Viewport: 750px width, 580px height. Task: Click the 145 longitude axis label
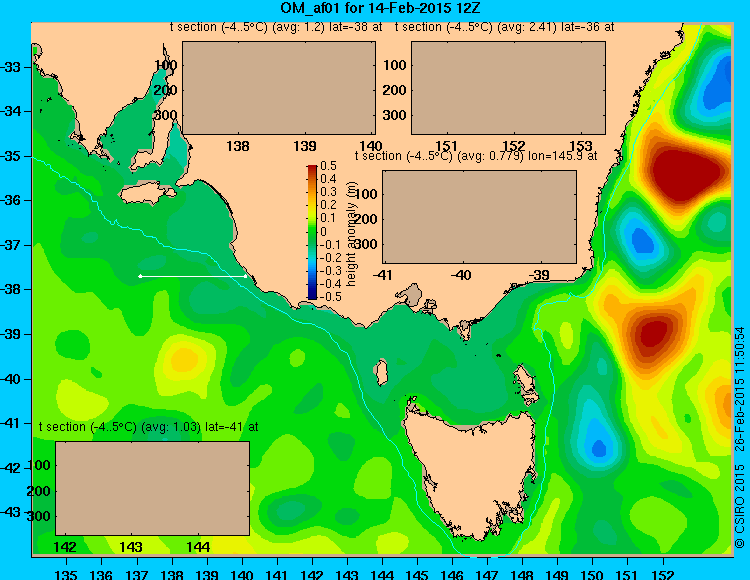pos(417,574)
